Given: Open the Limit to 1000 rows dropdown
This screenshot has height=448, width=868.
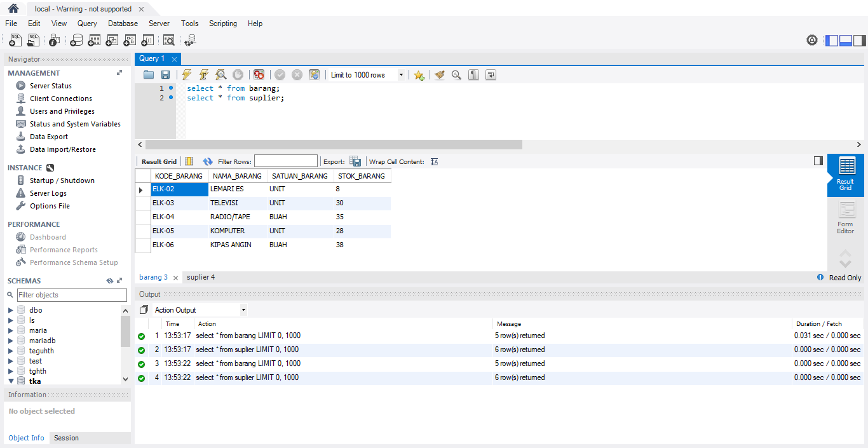Looking at the screenshot, I should click(x=400, y=74).
